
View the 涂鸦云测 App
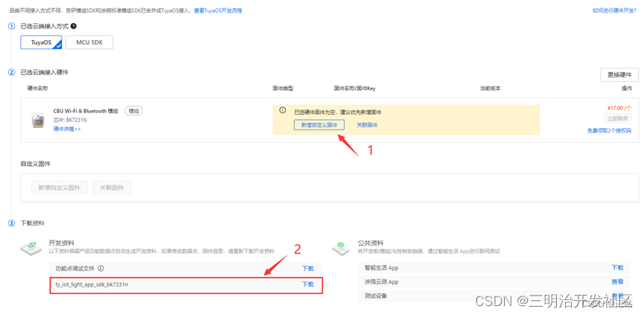617,281
